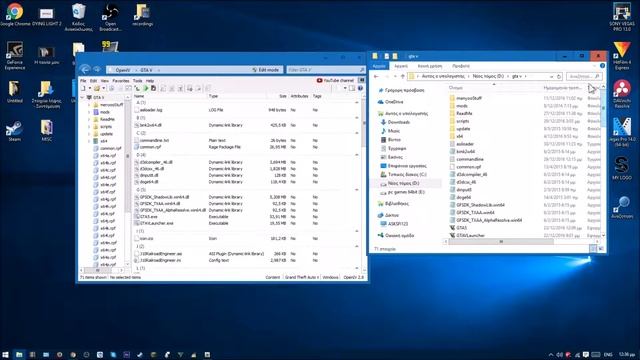This screenshot has width=640, height=360.
Task: Click the Explorer horizontal scrollbar
Action: click(x=500, y=241)
